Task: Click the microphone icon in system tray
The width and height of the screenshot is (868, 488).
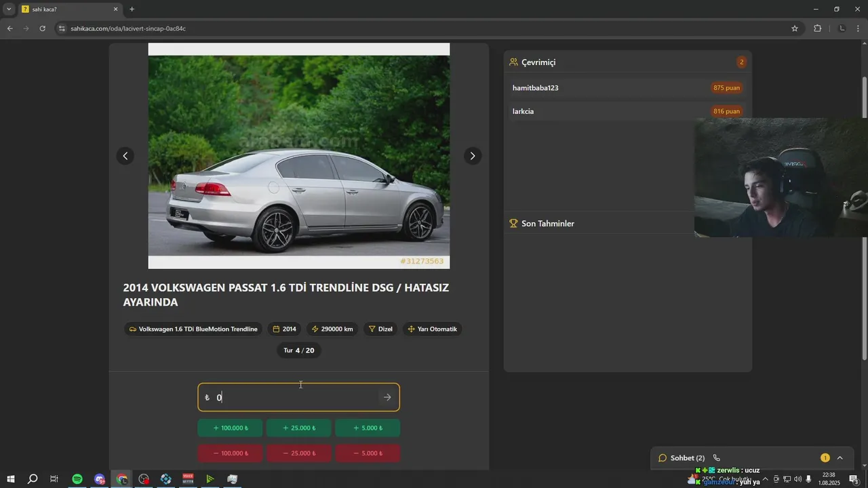Action: point(808,479)
